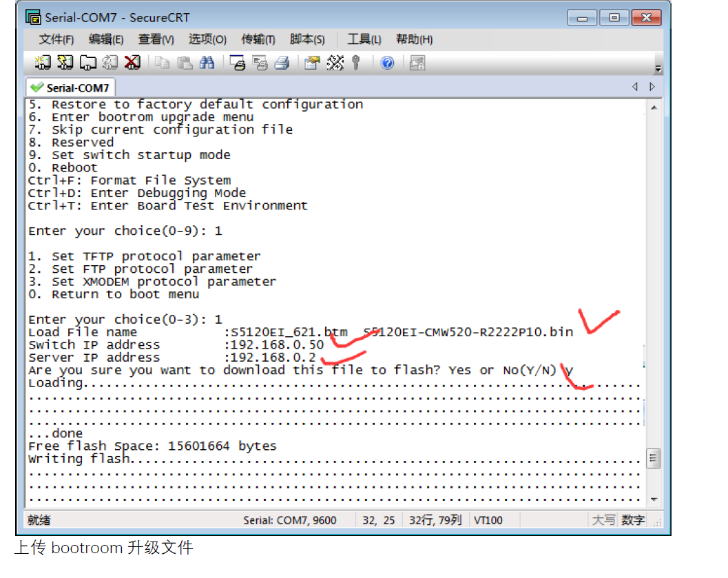The image size is (728, 578).
Task: Click the window resize grip corner
Action: tap(658, 523)
